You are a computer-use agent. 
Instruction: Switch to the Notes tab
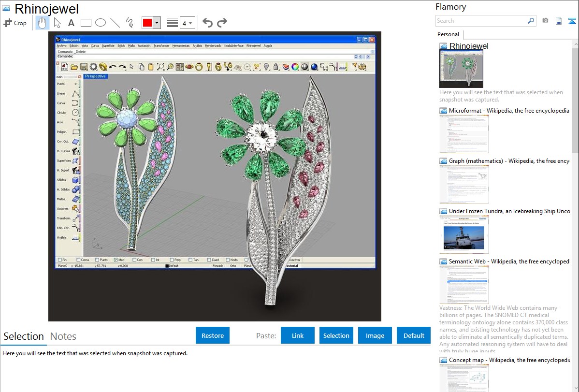63,336
